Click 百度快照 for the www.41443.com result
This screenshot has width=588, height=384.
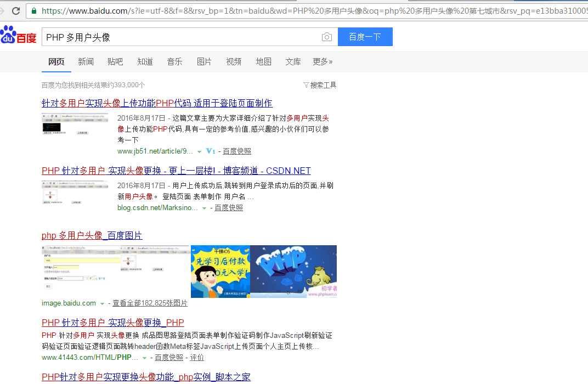click(169, 357)
